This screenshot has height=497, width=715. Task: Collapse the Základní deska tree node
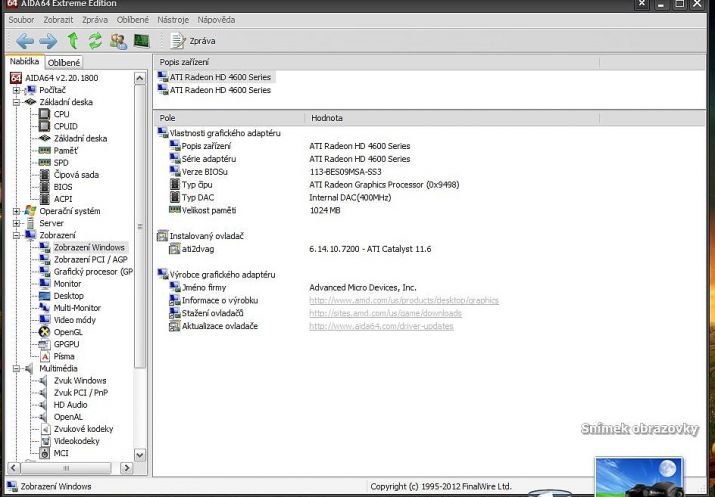(x=16, y=102)
